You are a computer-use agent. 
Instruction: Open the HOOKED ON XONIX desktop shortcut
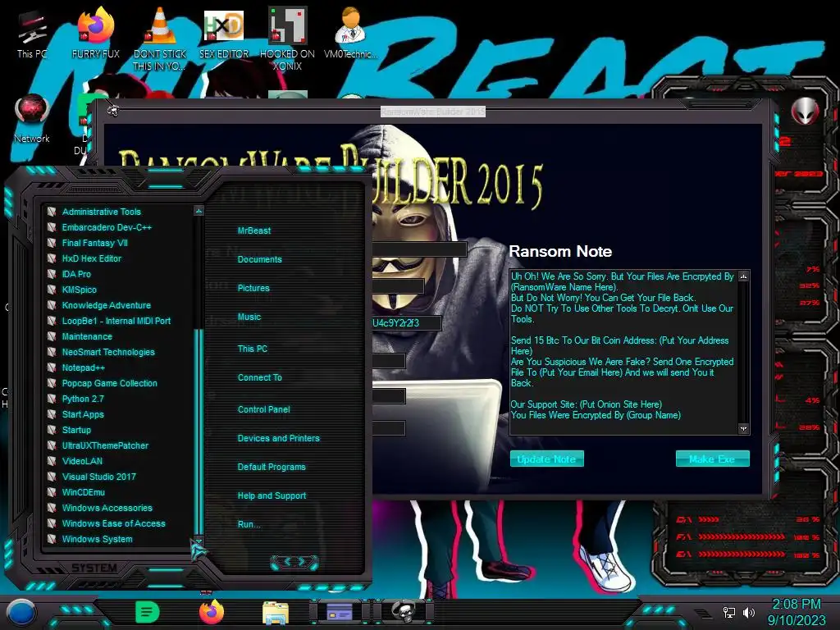coord(287,39)
